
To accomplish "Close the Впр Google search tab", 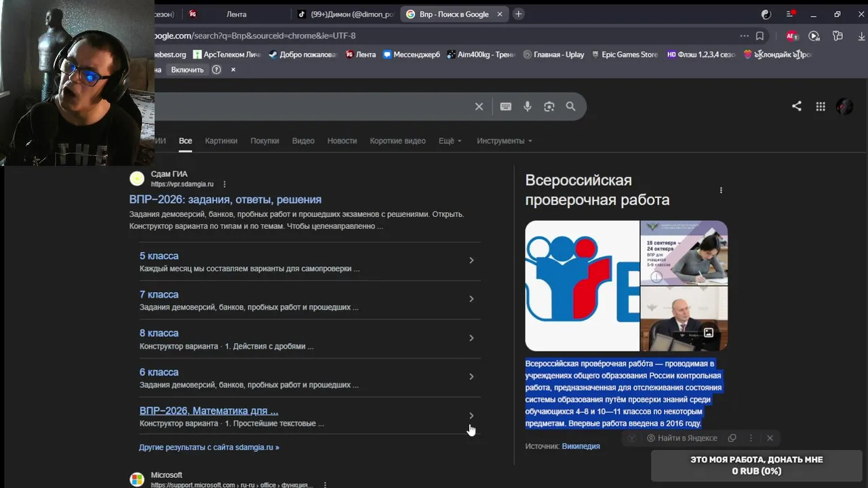I will (500, 14).
